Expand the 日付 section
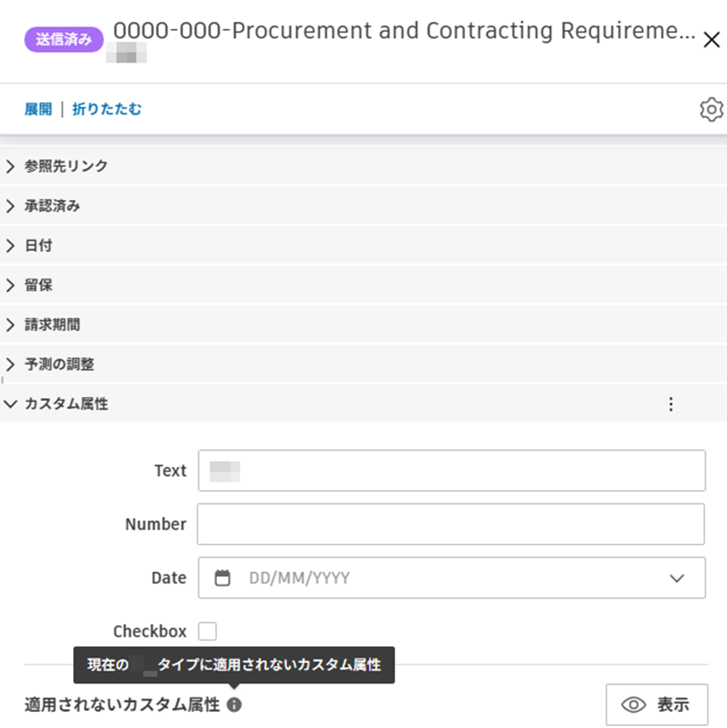Screen dimensions: 727x728 point(39,246)
